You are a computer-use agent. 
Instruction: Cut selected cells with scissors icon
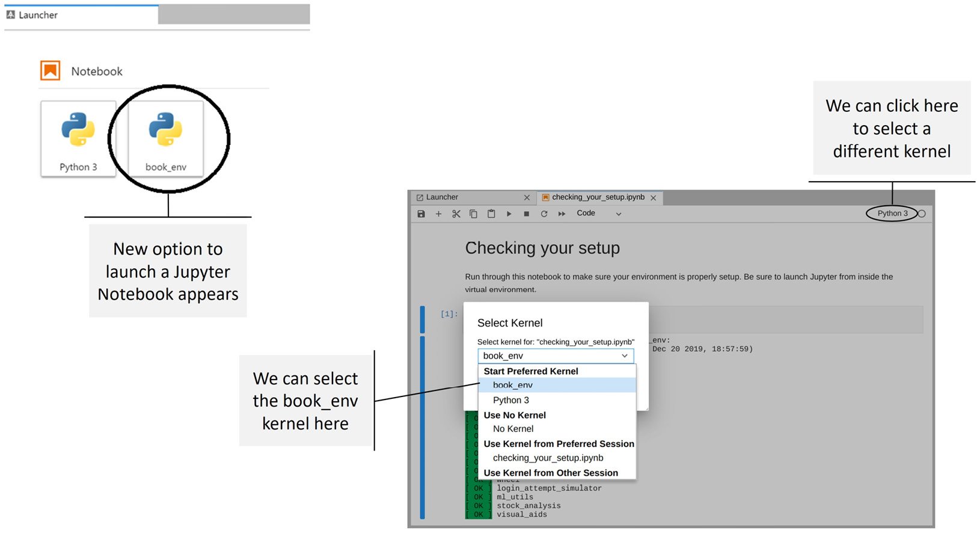click(x=456, y=214)
